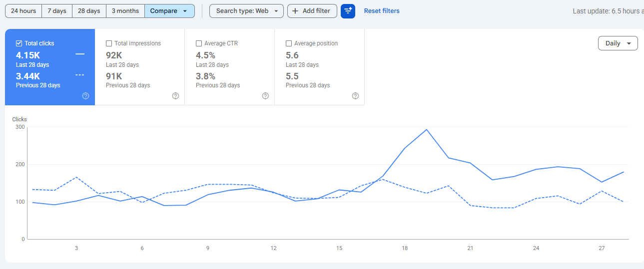Viewport: 644px width, 269px height.
Task: Uncheck the Total clicks checkbox
Action: point(19,43)
